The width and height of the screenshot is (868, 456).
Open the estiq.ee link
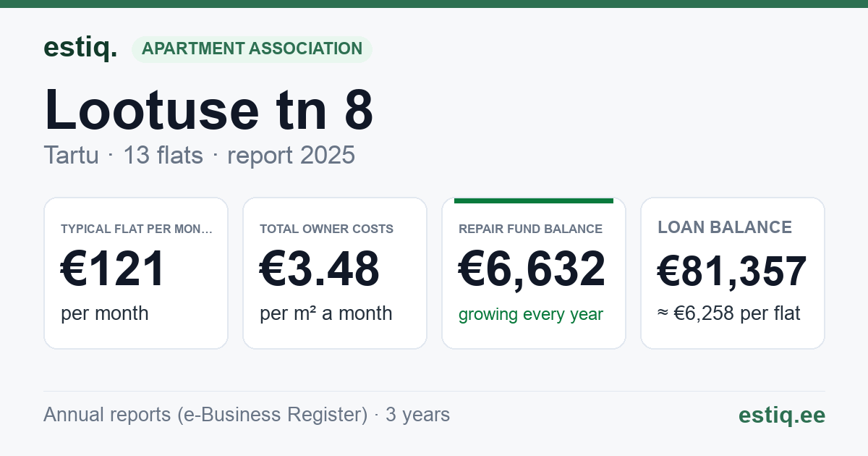[782, 415]
